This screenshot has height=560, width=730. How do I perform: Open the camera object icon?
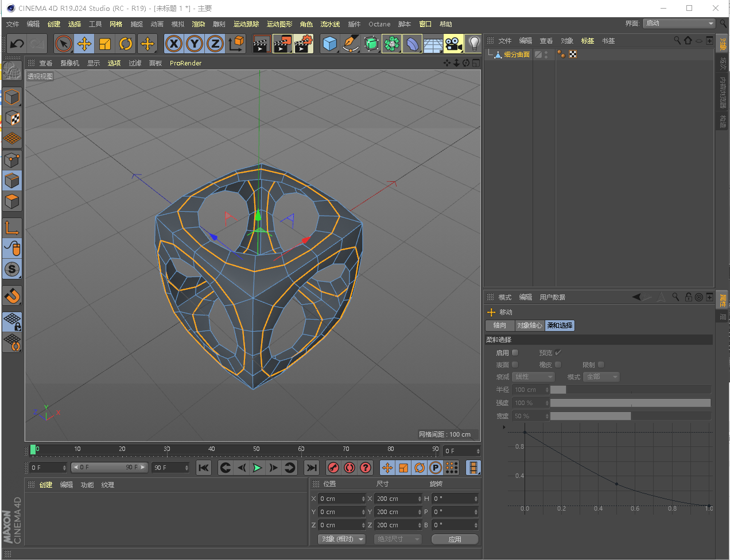[453, 44]
